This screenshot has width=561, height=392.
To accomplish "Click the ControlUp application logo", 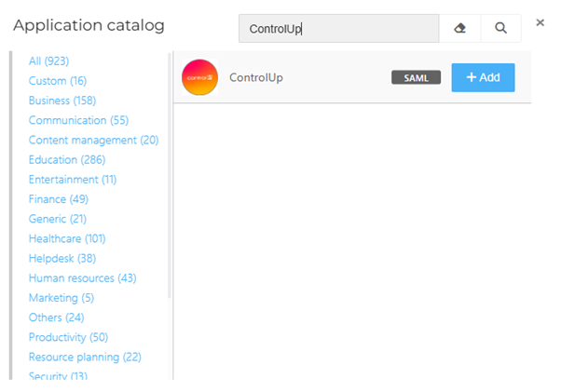I will click(199, 77).
